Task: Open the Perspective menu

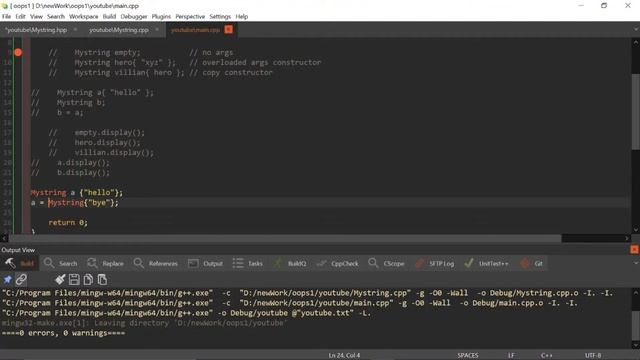Action: point(190,17)
